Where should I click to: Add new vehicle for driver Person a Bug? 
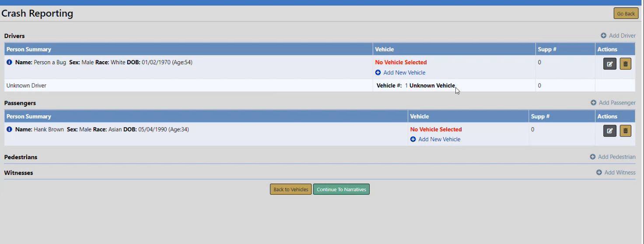404,73
